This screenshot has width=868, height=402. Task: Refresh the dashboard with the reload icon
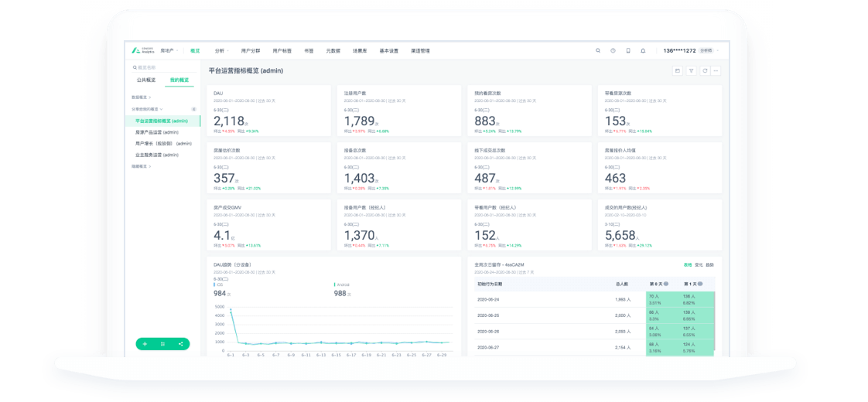click(704, 70)
